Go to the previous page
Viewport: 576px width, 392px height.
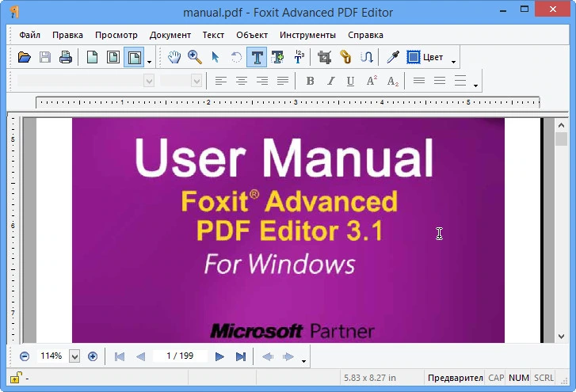(140, 356)
